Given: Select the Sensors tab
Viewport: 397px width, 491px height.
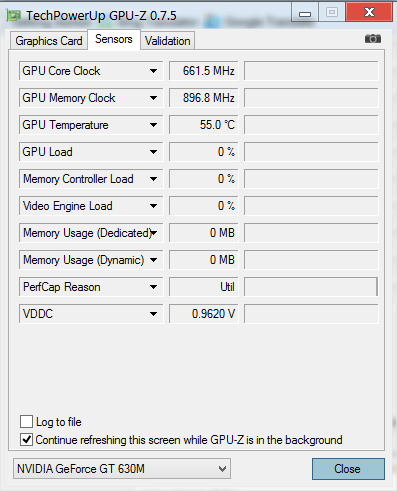Looking at the screenshot, I should tap(114, 39).
